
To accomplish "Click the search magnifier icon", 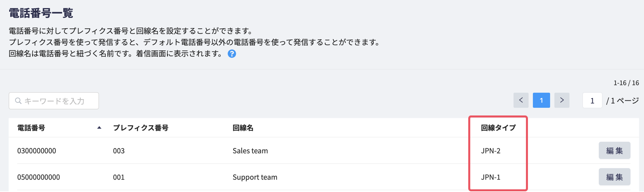I will (x=18, y=101).
